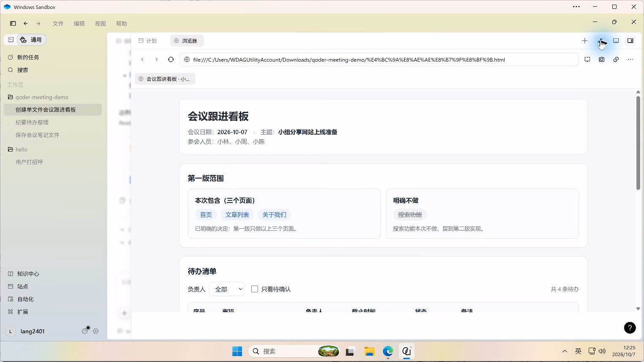This screenshot has width=644, height=362.
Task: Switch to the 计划 tab
Action: 148,41
